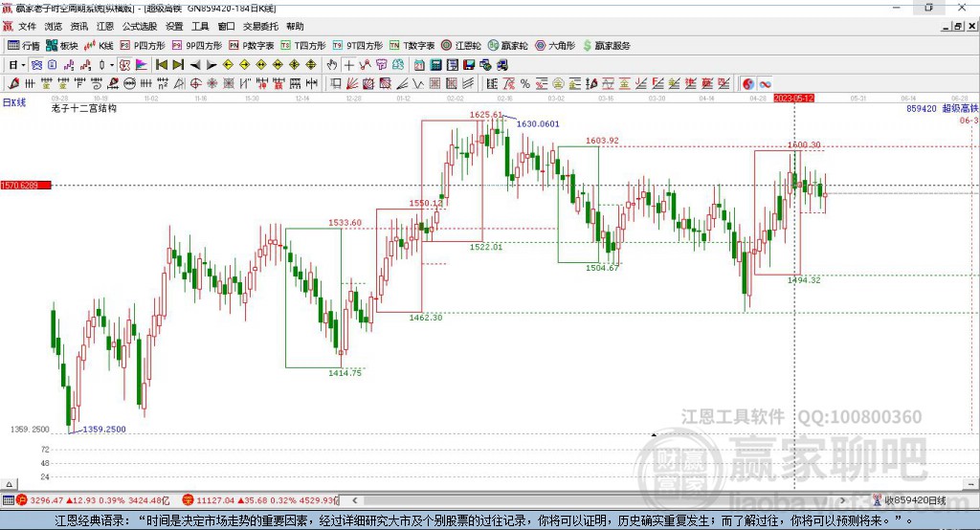Click the highlighted 2023-05-12 date marker
The image size is (980, 530).
(793, 99)
